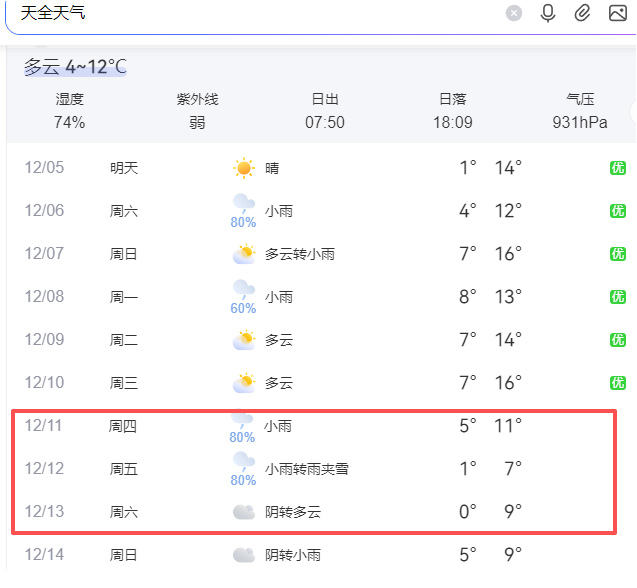Select the 12/13 date cell
Screen dimensions: 637x588
tap(44, 512)
